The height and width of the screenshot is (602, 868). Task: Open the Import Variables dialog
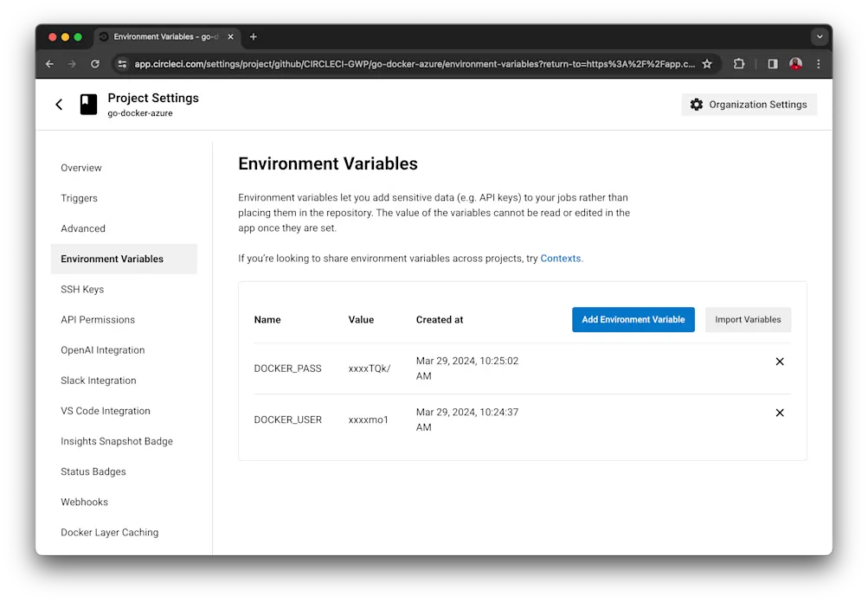point(747,319)
